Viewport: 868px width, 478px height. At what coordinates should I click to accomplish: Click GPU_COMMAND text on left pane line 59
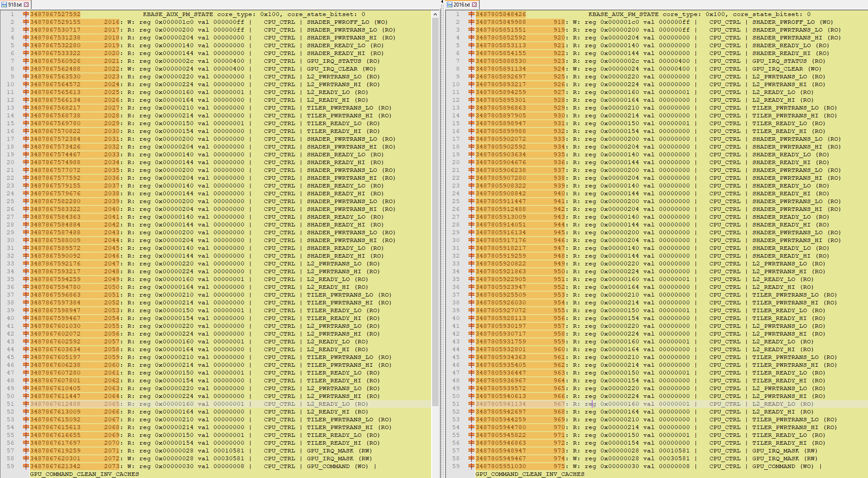[328, 466]
